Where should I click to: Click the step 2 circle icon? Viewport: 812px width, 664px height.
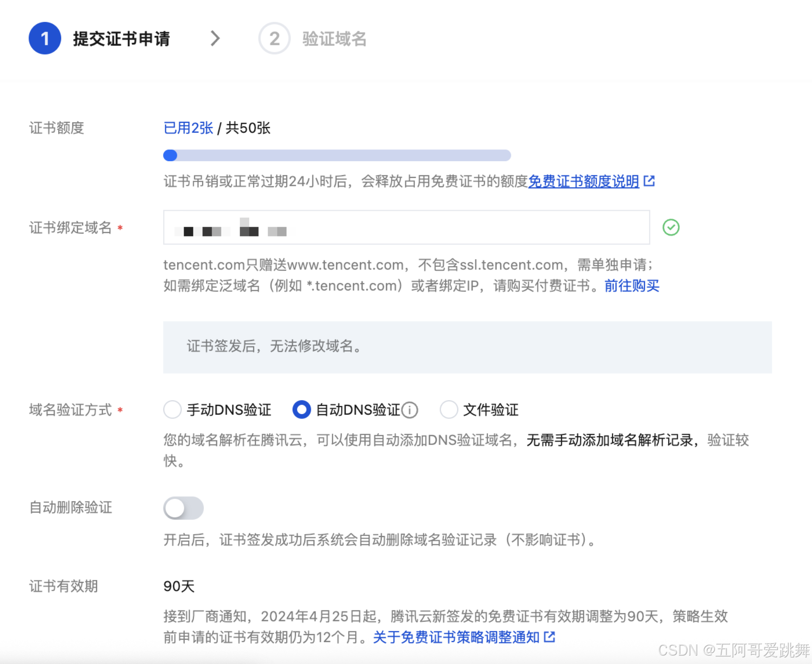click(274, 38)
